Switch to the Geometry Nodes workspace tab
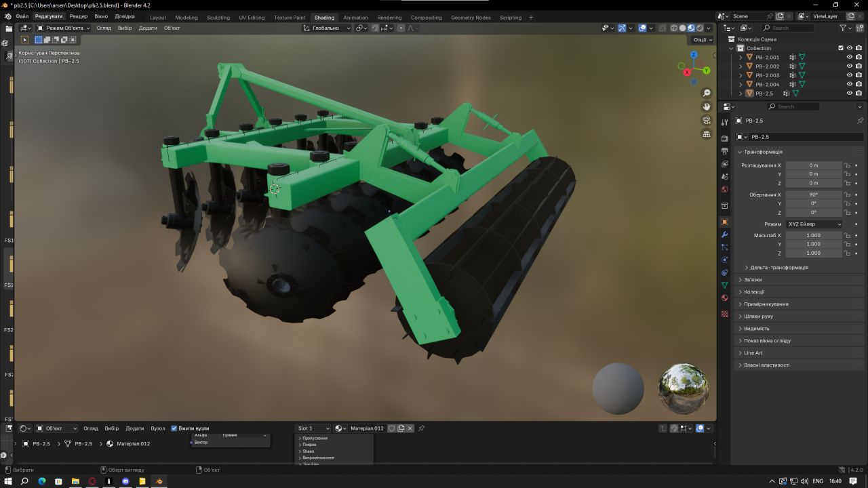Screen dimensions: 868x488 coord(471,18)
